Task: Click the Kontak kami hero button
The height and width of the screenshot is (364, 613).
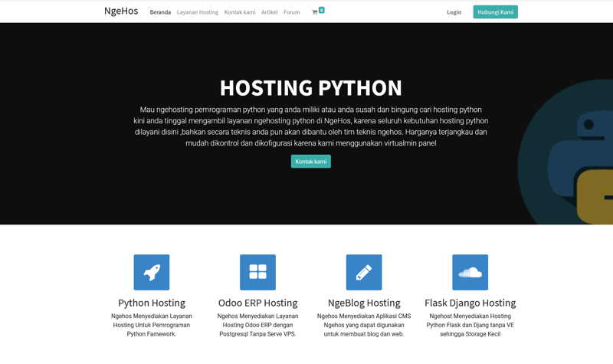Action: pos(311,162)
